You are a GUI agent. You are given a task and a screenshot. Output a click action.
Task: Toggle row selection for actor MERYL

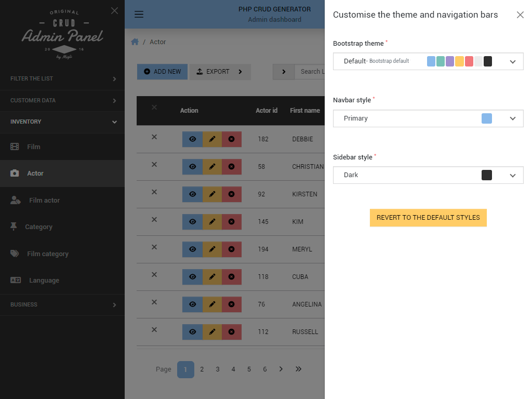(x=154, y=247)
